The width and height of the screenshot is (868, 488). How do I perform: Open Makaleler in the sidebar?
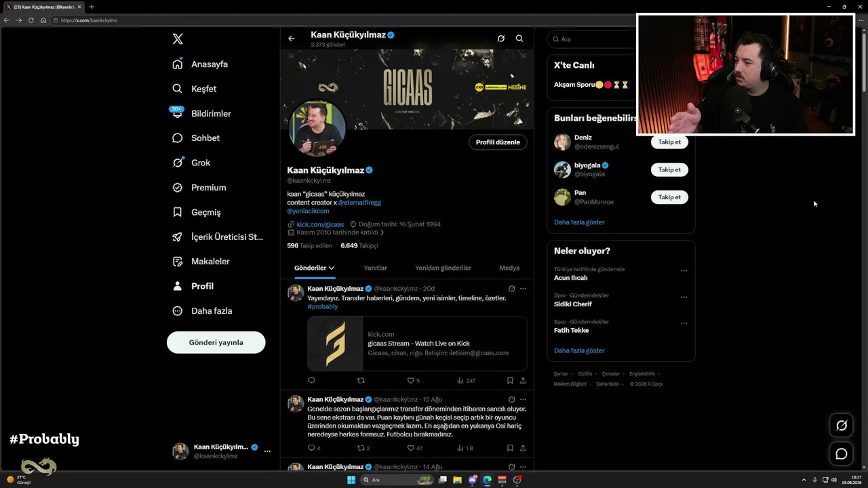(201, 262)
